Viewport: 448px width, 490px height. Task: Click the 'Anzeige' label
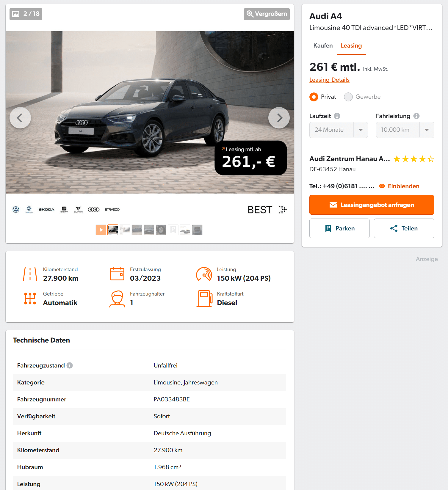click(x=427, y=259)
